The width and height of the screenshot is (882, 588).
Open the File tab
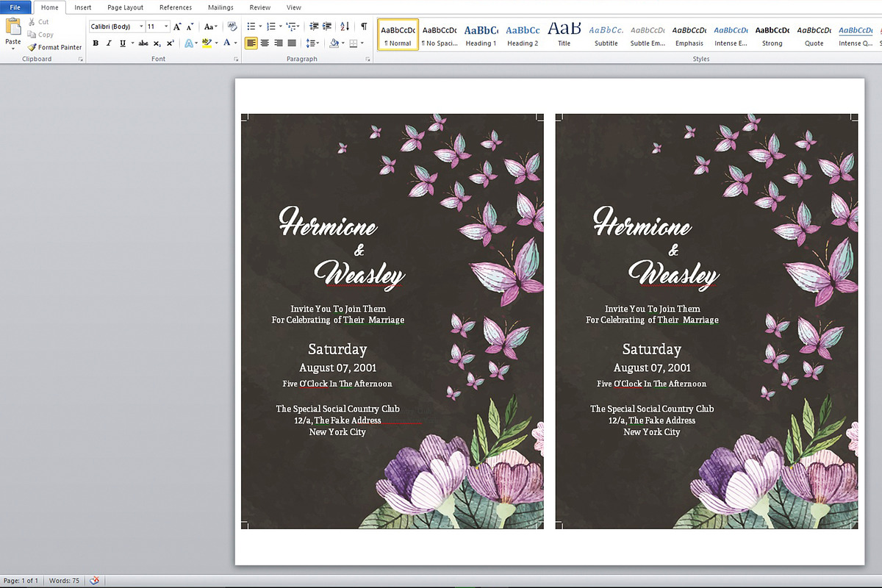point(15,7)
